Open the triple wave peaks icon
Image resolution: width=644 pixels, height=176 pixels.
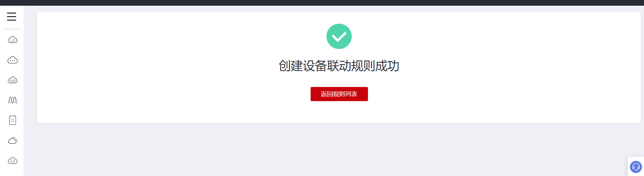click(x=12, y=100)
